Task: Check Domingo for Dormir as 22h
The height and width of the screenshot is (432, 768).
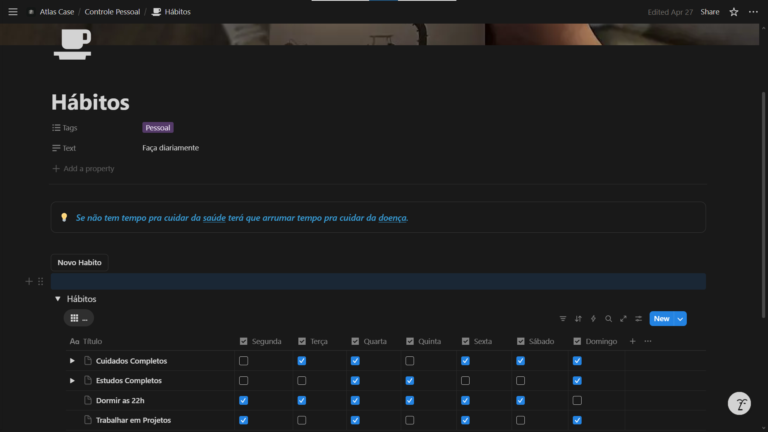Action: [x=577, y=400]
